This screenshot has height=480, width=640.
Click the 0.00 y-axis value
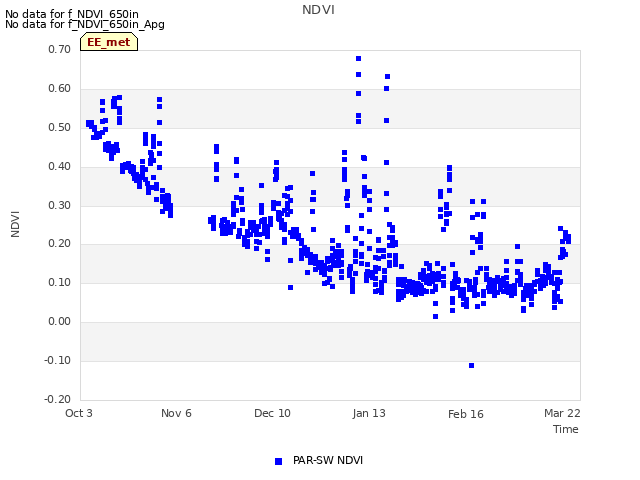tap(60, 322)
